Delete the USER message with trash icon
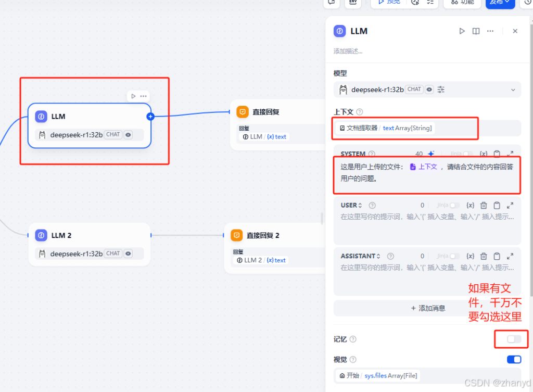 click(x=484, y=205)
